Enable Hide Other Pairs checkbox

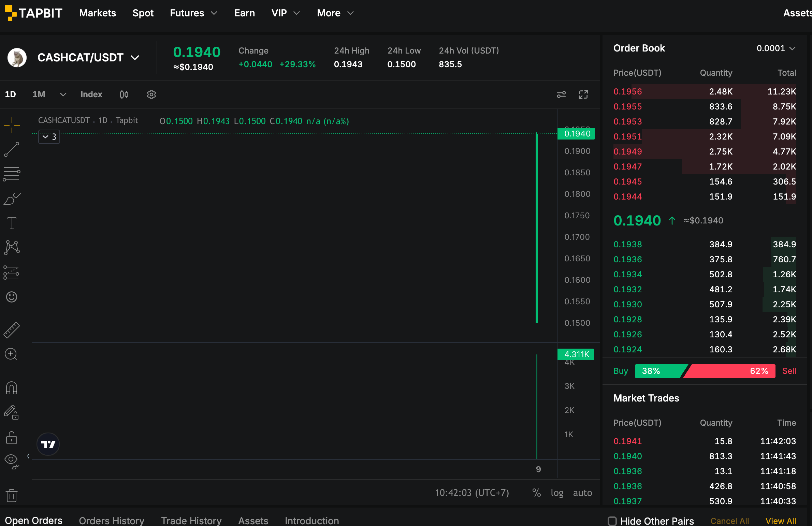[x=612, y=521]
